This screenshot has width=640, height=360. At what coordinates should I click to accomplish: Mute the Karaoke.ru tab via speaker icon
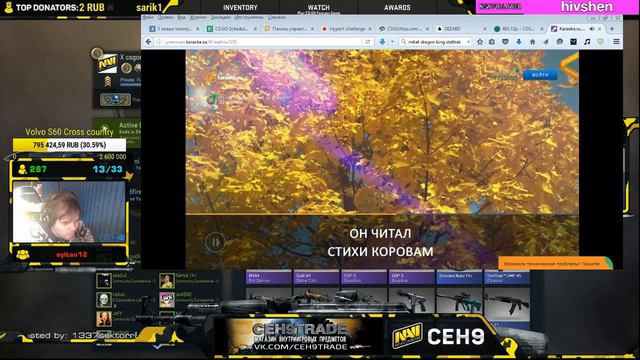coord(592,29)
